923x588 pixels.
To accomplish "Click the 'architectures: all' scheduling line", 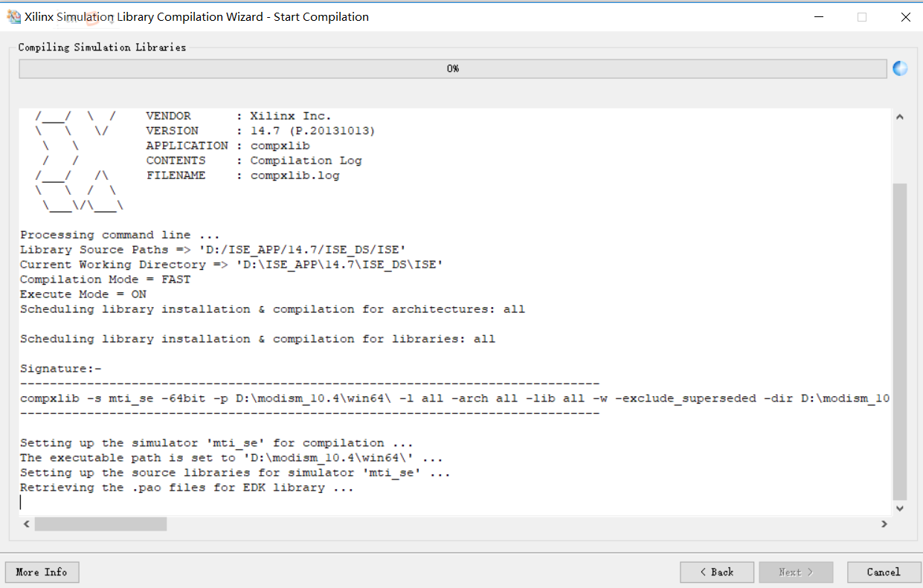I will 272,309.
